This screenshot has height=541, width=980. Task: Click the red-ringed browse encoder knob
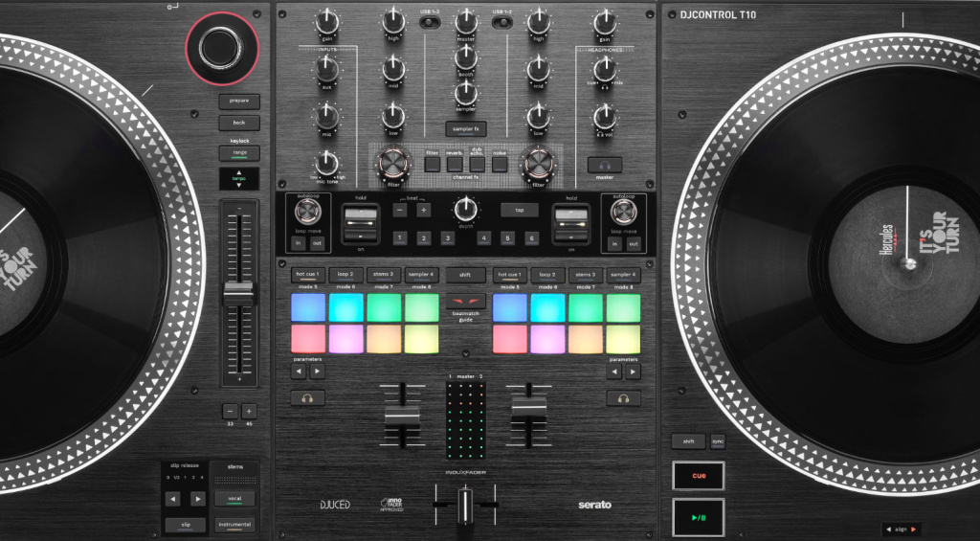point(222,48)
